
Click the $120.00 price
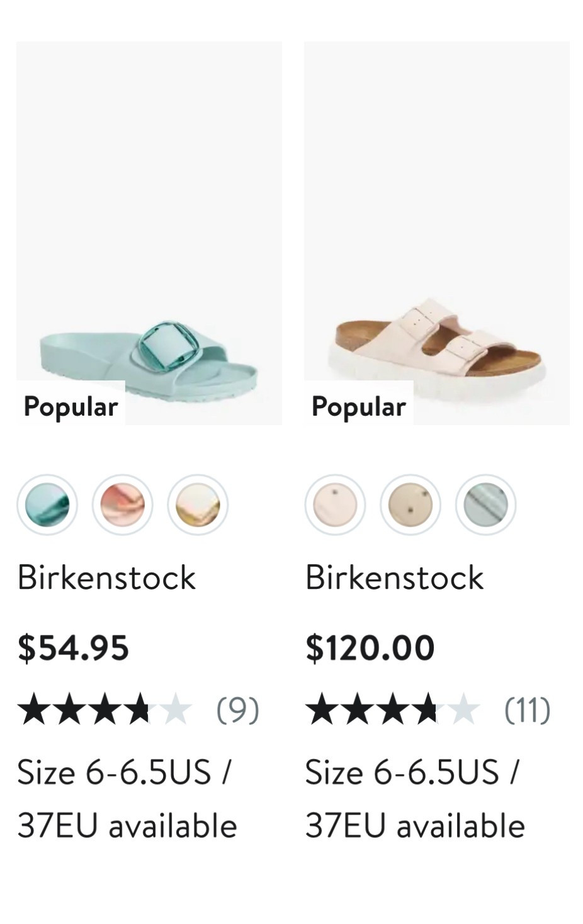(x=370, y=647)
